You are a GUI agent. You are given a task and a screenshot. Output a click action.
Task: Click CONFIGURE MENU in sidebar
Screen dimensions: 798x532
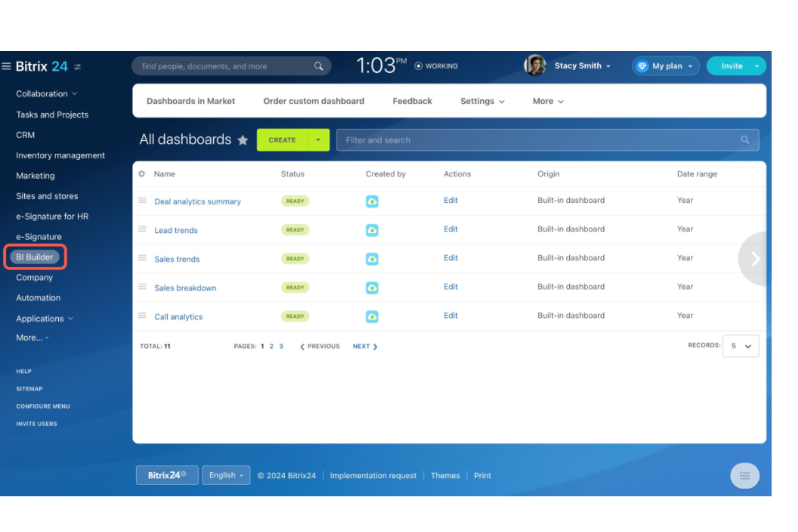[x=43, y=406]
